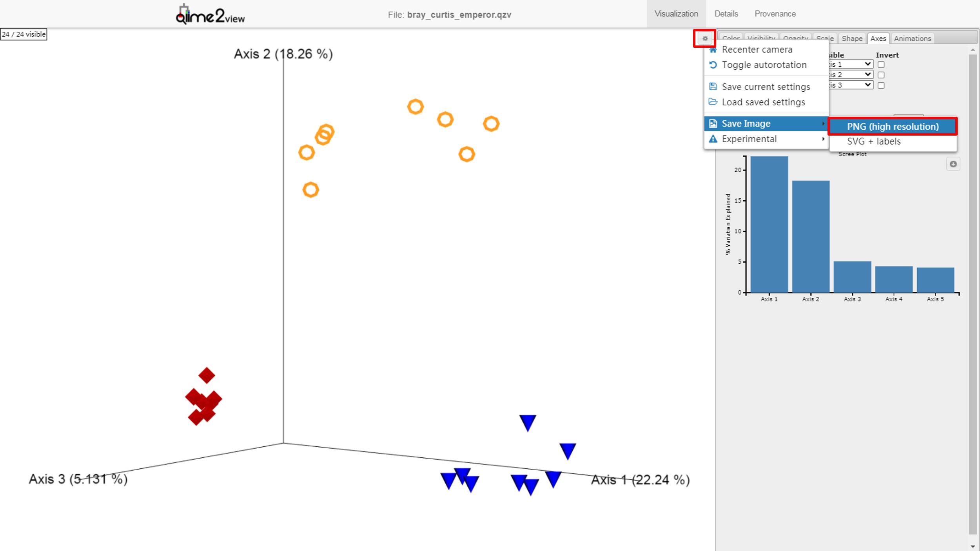This screenshot has height=551, width=980.
Task: Open the Provenance page link
Action: 775,14
